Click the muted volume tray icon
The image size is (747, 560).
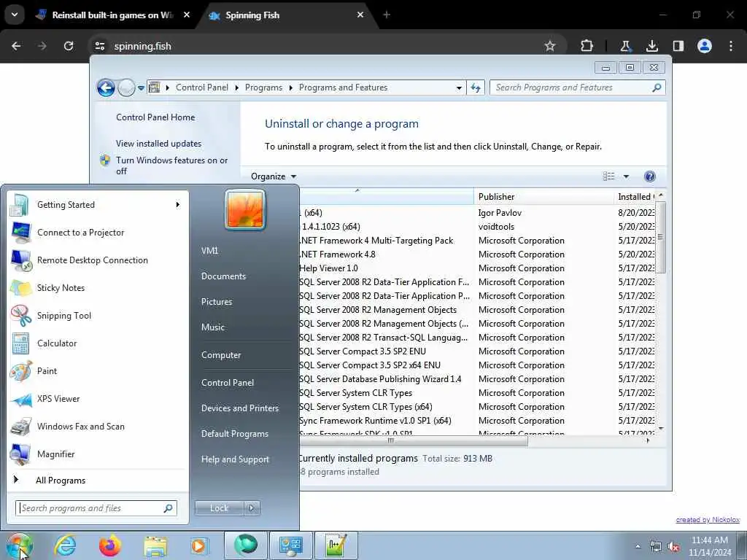[x=673, y=547]
